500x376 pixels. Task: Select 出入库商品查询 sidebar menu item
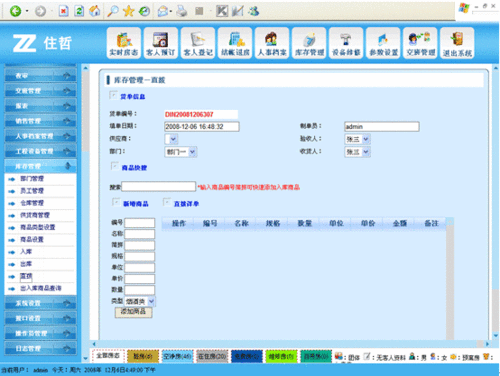click(x=41, y=288)
